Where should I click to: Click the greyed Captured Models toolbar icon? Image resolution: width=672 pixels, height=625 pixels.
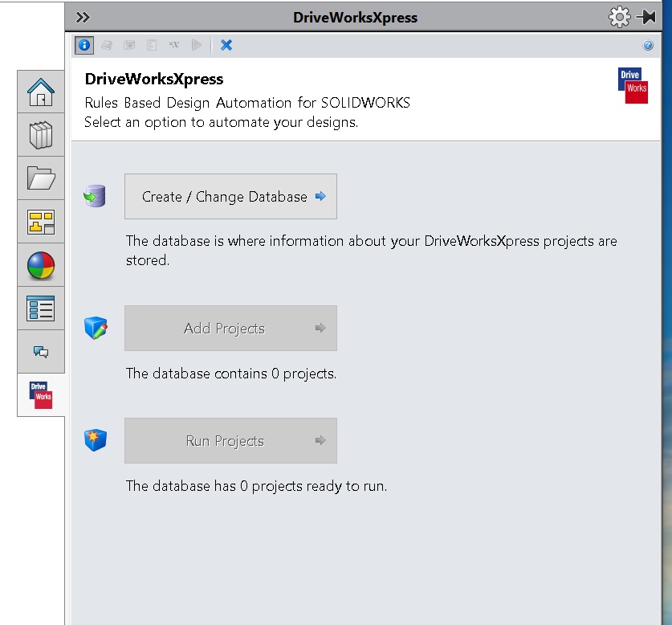coord(129,45)
